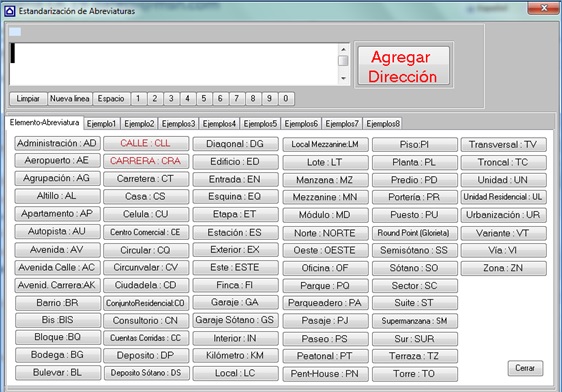This screenshot has height=392, width=562.
Task: Click the Espacio button
Action: [111, 99]
